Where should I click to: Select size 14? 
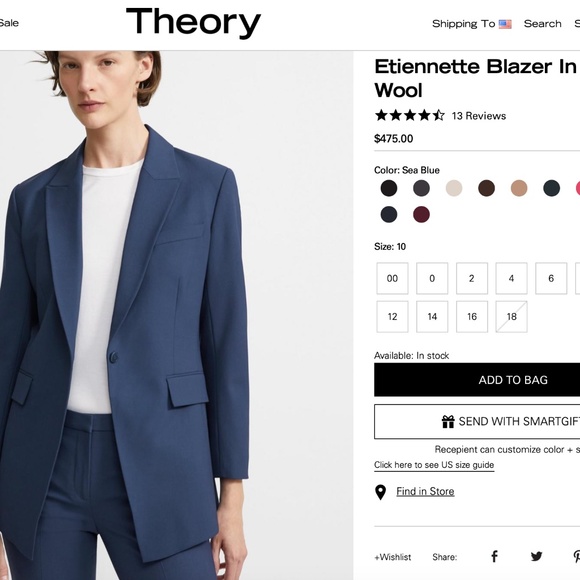(432, 317)
